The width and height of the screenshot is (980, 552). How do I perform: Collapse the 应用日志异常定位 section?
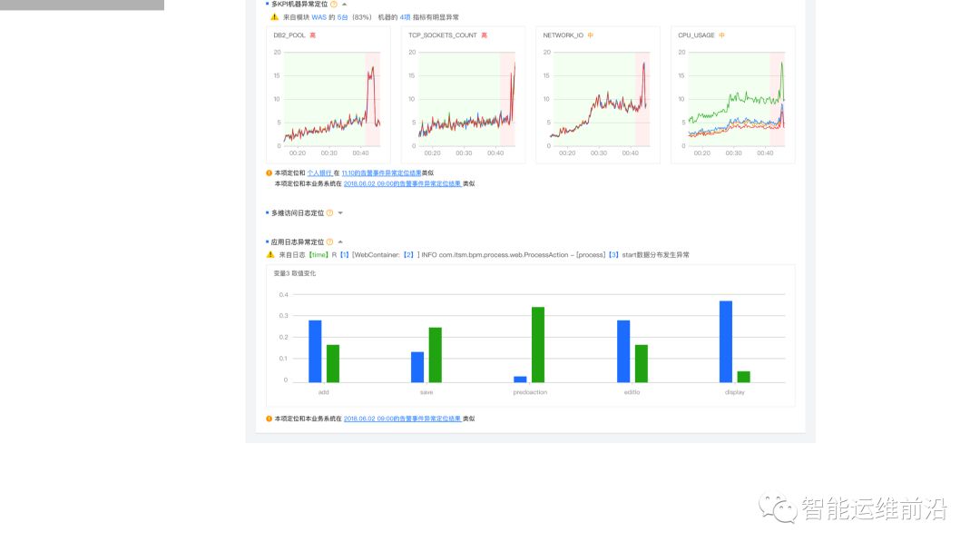point(340,241)
